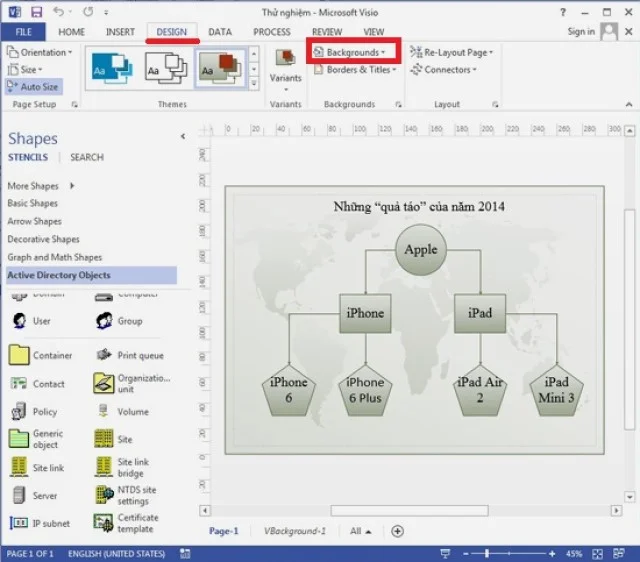Open the Connectors dropdown
The image size is (640, 562).
(x=443, y=70)
